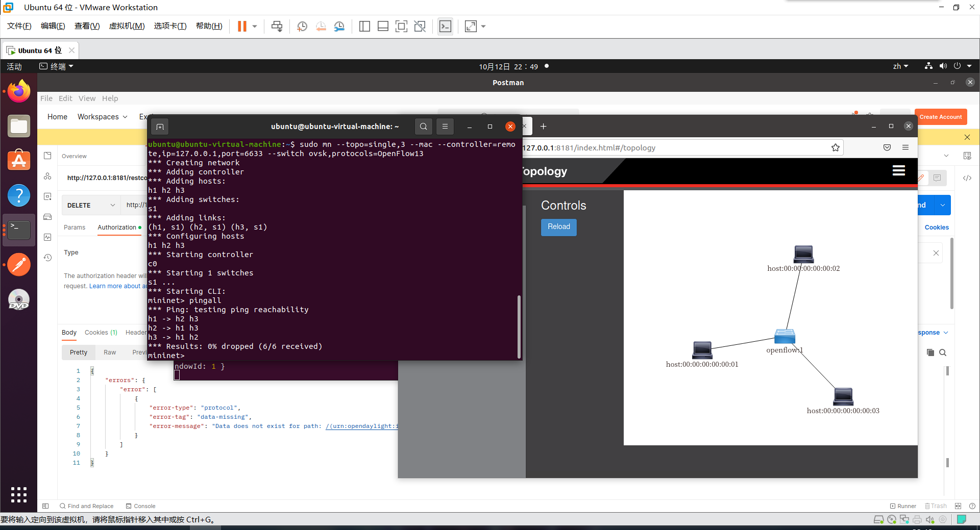
Task: Open Find and Replace in Postman footer
Action: click(86, 506)
